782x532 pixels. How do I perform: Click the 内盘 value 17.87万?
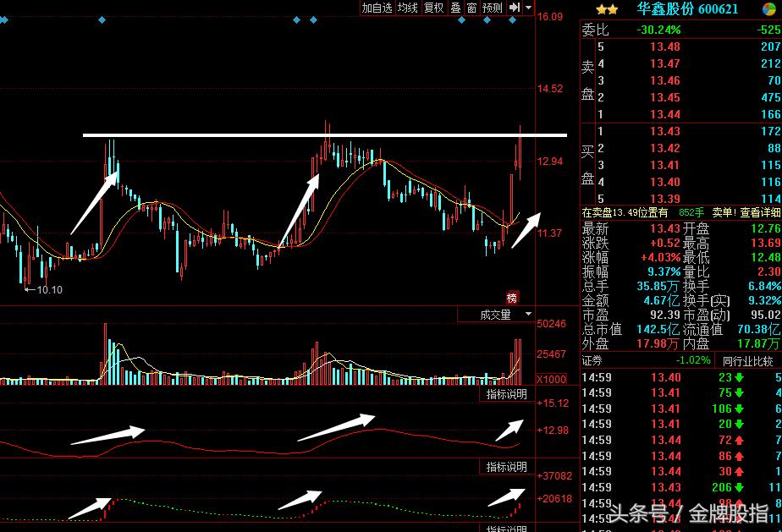pos(758,344)
